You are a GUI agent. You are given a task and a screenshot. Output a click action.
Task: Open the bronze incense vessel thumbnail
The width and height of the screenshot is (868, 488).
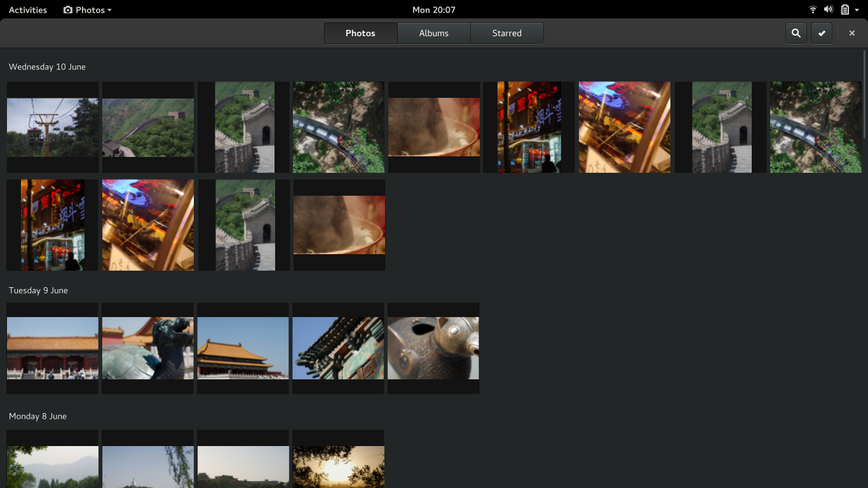coord(433,348)
